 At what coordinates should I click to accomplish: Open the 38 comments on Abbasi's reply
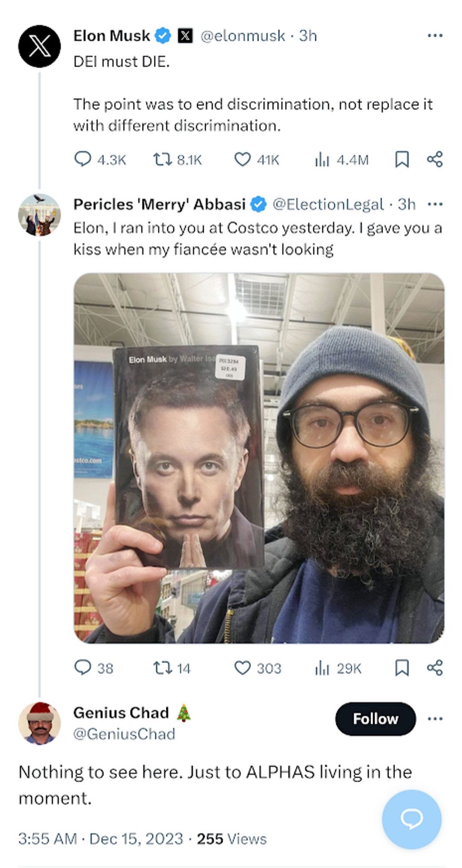click(x=94, y=667)
